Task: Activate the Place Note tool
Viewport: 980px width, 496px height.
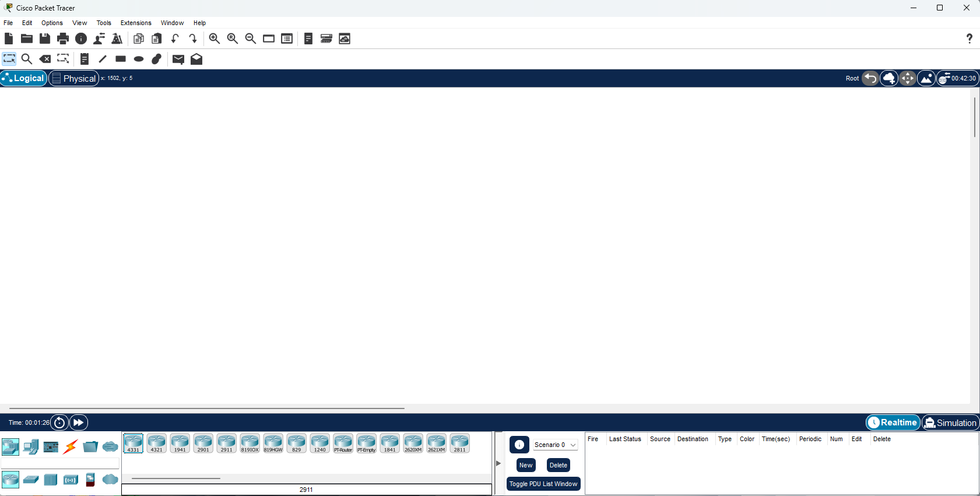Action: 85,59
